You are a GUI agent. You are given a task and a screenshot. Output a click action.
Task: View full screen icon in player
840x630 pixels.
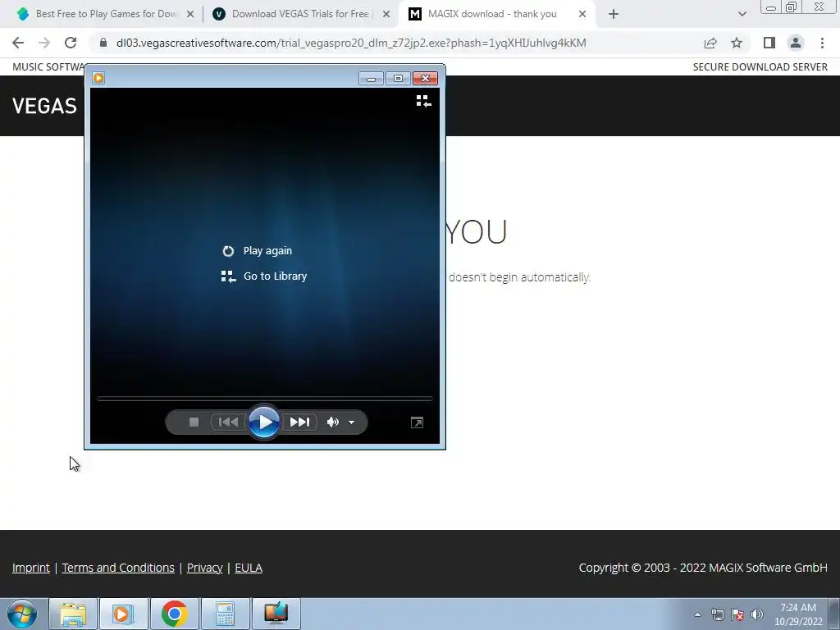click(417, 422)
